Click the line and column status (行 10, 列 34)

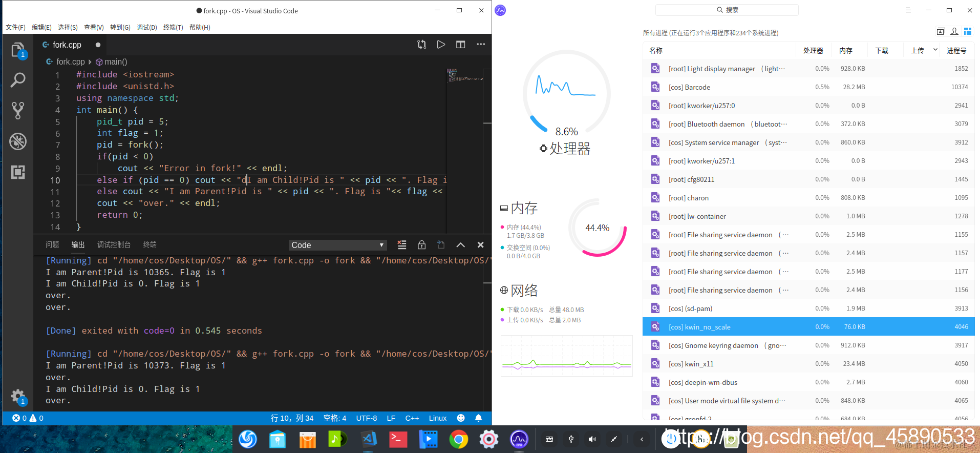pyautogui.click(x=292, y=418)
